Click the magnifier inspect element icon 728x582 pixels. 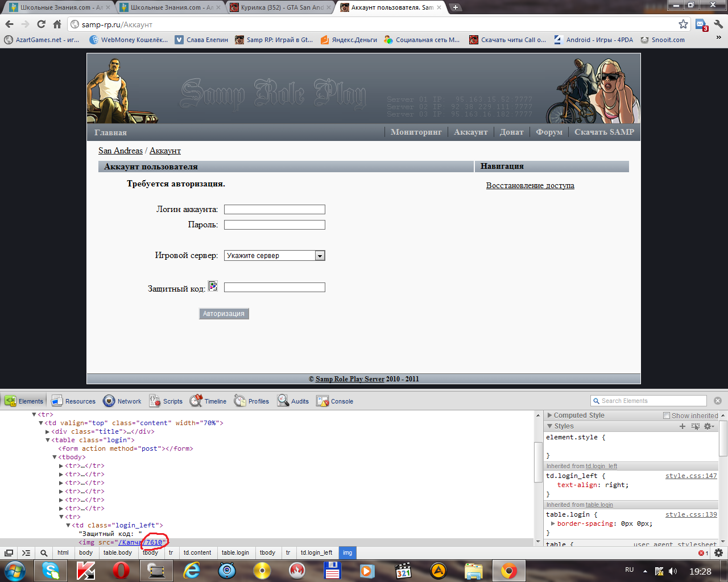pos(44,553)
